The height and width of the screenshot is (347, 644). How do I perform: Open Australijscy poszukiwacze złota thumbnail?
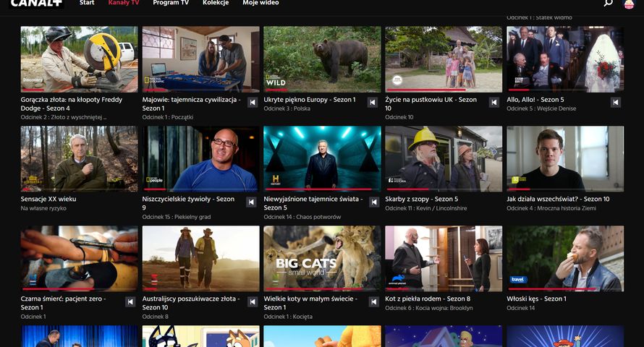(201, 258)
